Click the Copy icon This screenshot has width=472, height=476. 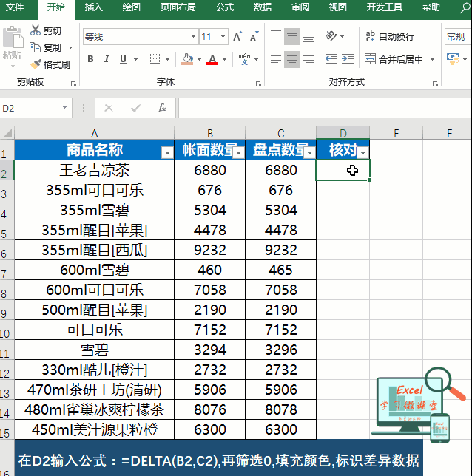coord(35,47)
